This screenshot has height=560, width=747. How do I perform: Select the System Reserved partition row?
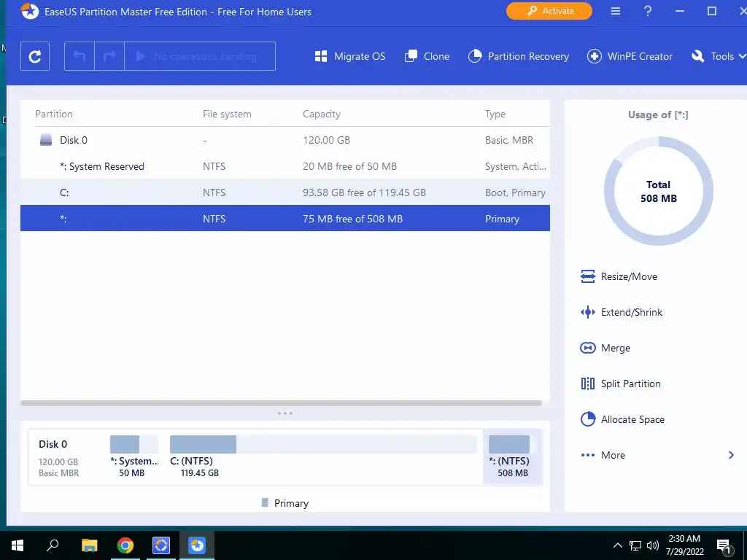(x=285, y=166)
